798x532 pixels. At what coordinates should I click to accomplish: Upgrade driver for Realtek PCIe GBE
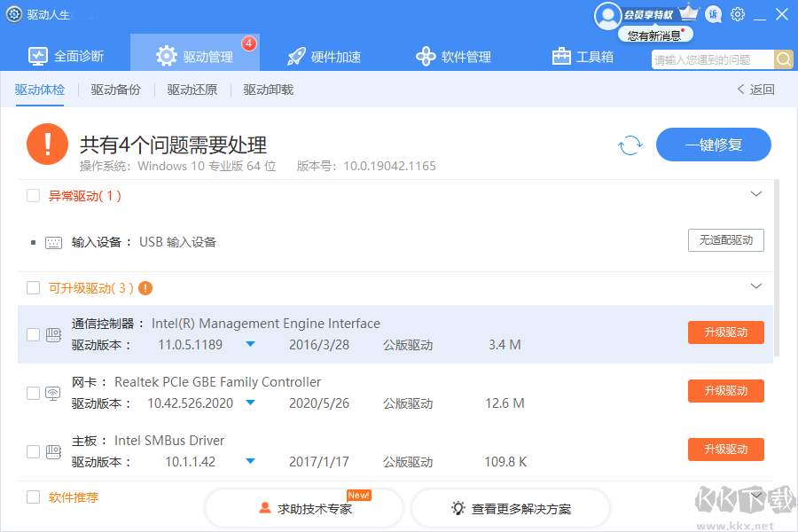click(x=725, y=391)
